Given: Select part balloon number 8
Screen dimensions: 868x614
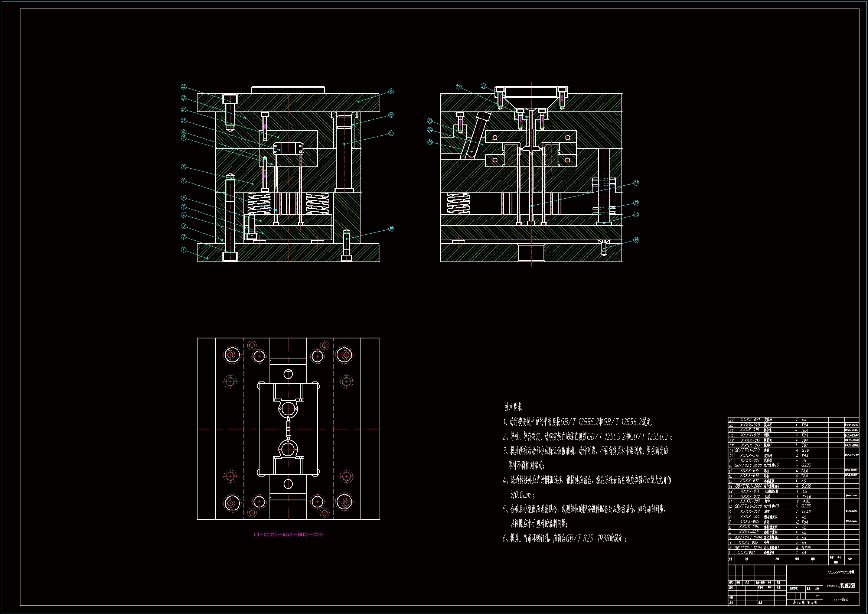Looking at the screenshot, I should click(x=184, y=167).
